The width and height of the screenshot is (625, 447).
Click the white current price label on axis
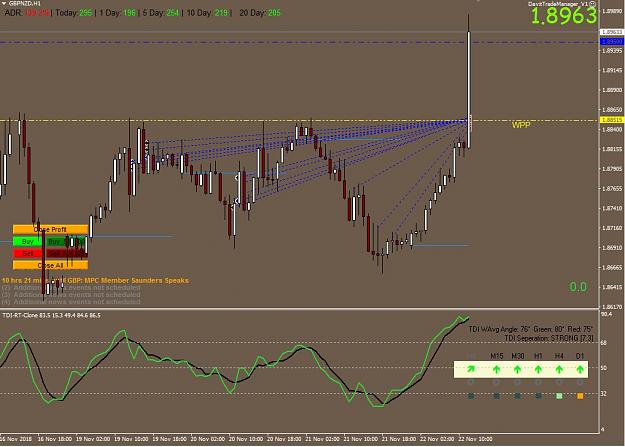(612, 32)
